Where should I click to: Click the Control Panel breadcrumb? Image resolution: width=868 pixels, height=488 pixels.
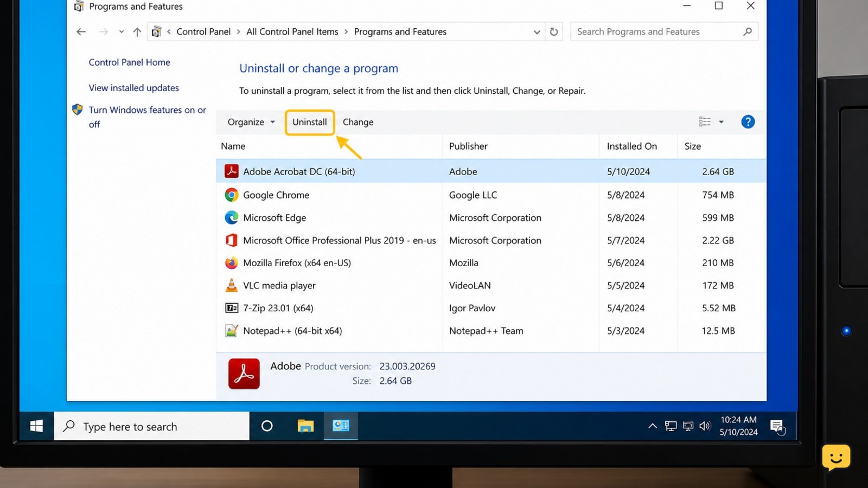[x=203, y=32]
